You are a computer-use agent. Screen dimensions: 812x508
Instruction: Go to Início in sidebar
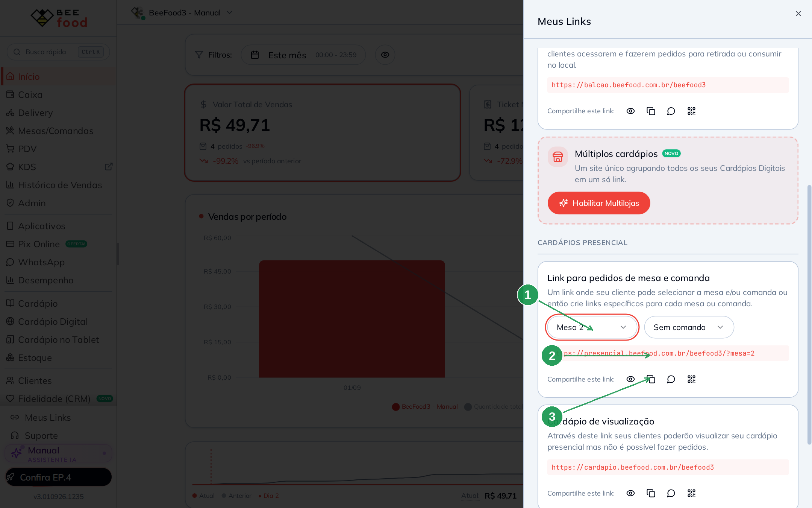[x=58, y=76]
